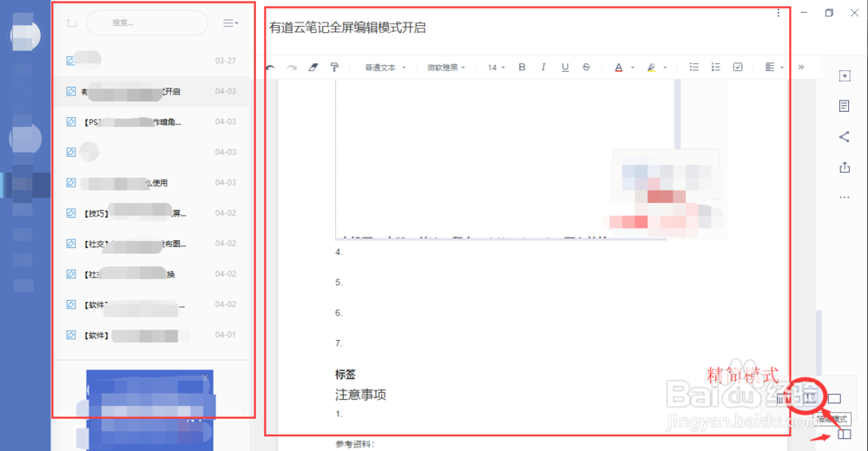Open the horizontal more options dots in right sidebar
Screen dimensions: 868x451
coord(845,197)
